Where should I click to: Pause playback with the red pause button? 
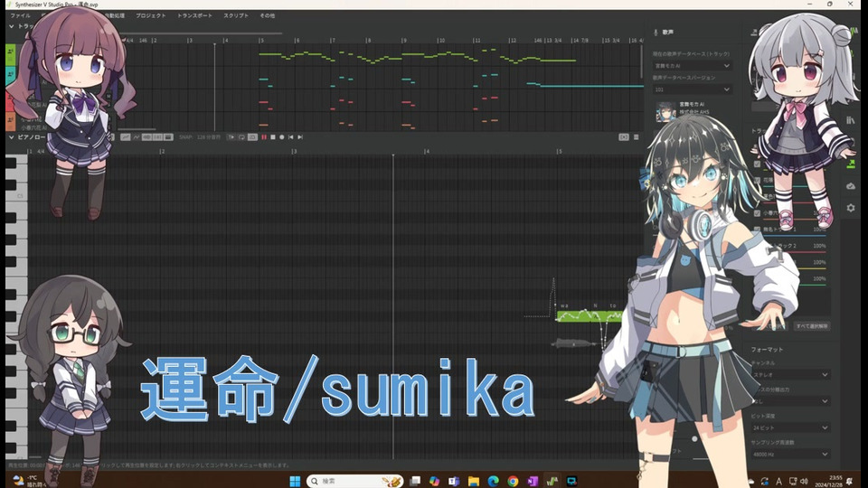click(x=263, y=136)
